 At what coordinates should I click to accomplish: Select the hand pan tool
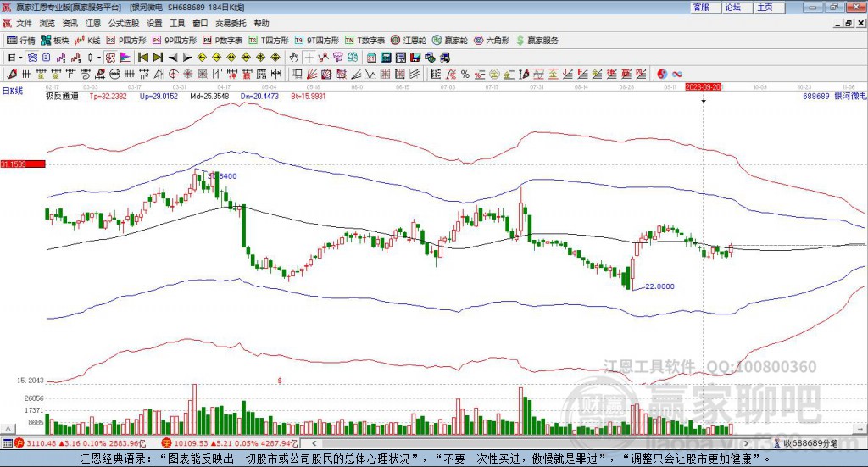tap(294, 58)
